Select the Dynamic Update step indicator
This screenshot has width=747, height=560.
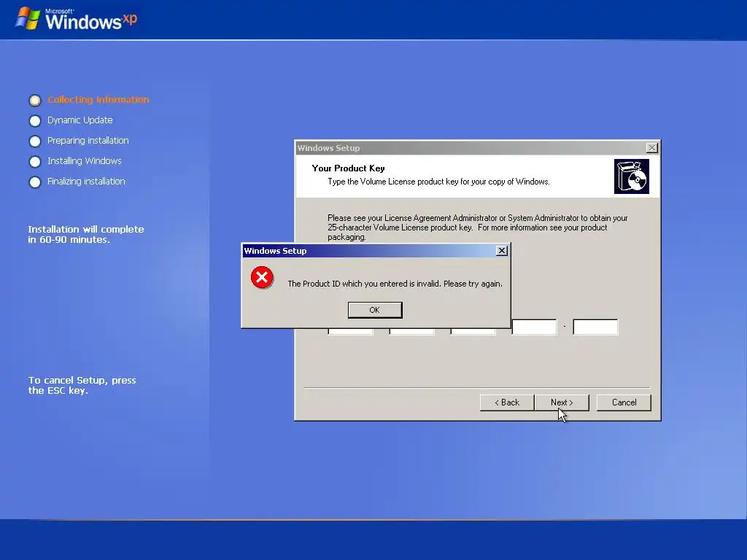(35, 120)
